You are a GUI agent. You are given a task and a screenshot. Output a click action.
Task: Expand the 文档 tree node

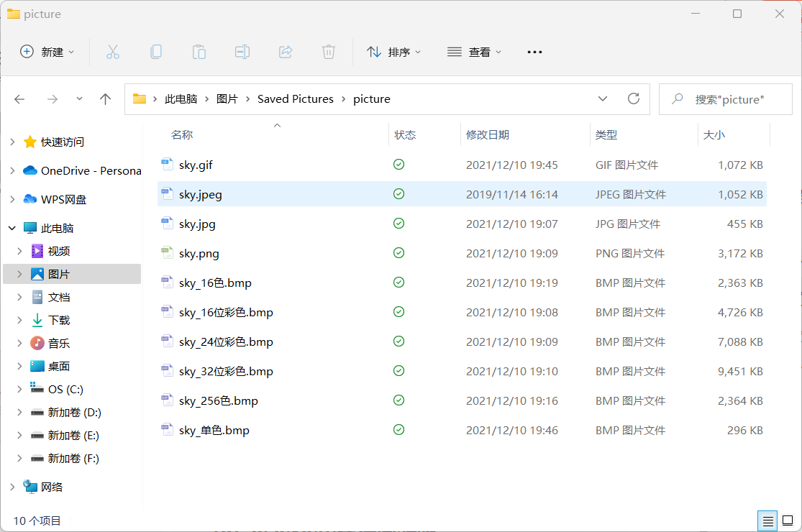click(x=19, y=297)
